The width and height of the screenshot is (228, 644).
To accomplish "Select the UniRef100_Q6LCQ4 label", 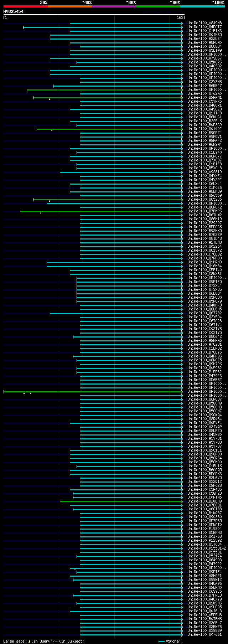I will click(204, 294).
